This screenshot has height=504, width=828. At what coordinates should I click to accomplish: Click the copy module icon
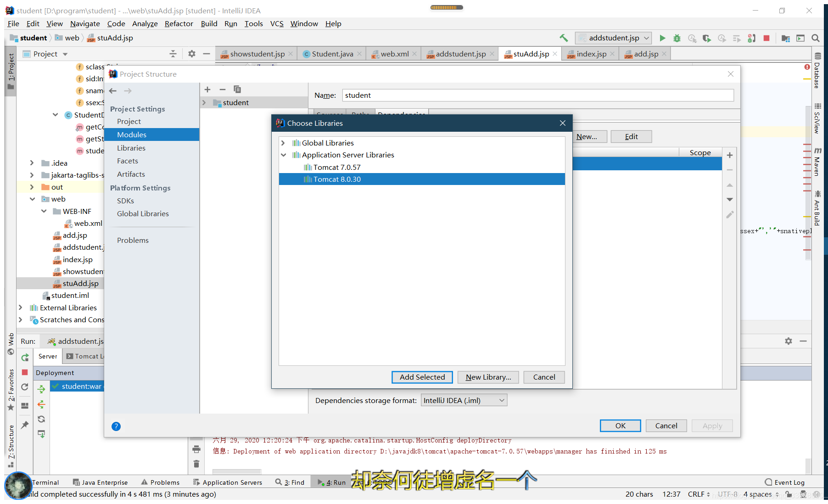pyautogui.click(x=237, y=90)
